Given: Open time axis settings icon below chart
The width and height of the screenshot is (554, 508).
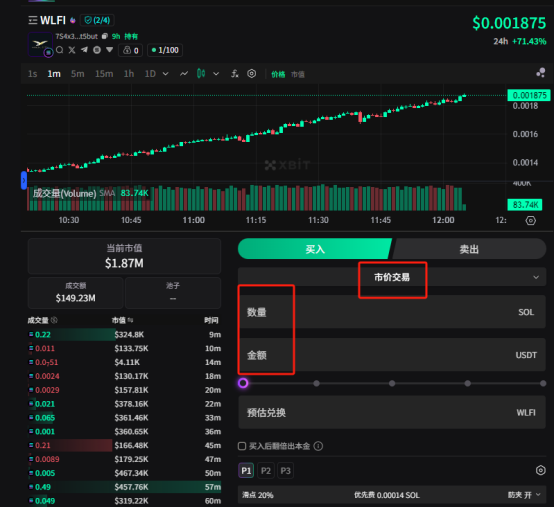Looking at the screenshot, I should click(531, 220).
